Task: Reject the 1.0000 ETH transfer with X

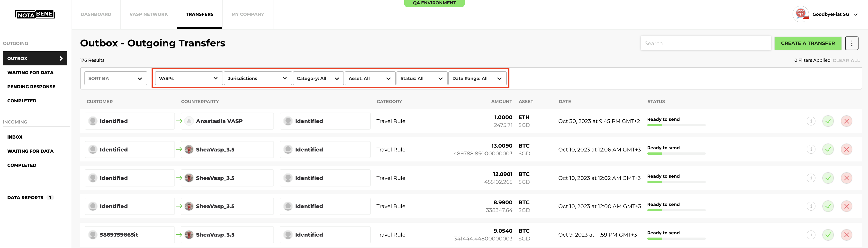Action: click(846, 121)
